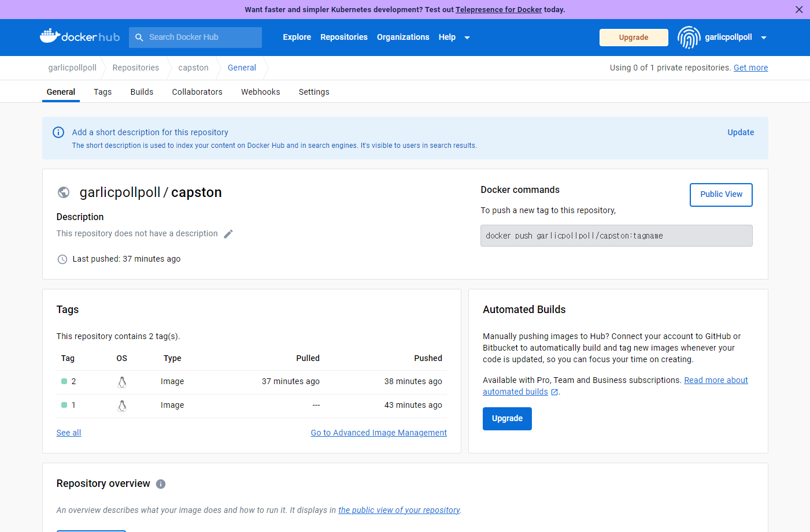Screen dimensions: 810x532
Task: Edit description with the pencil icon
Action: coord(228,234)
